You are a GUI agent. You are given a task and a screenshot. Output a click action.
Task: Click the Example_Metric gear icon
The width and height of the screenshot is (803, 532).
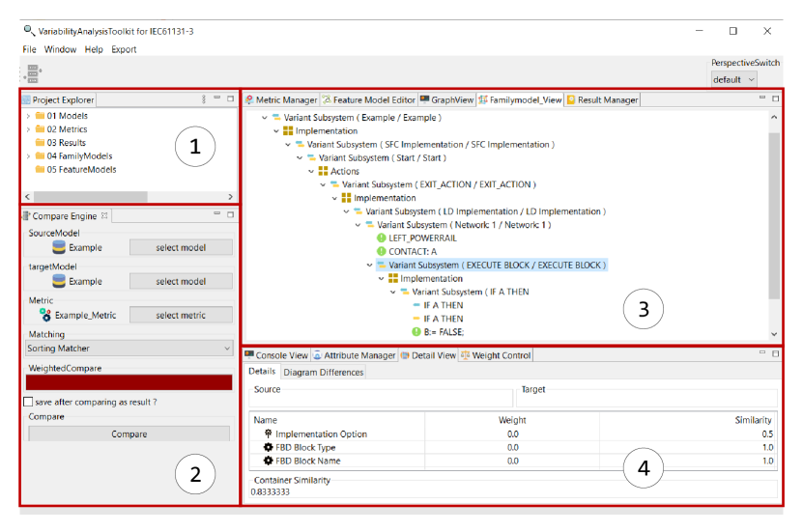[x=45, y=315]
